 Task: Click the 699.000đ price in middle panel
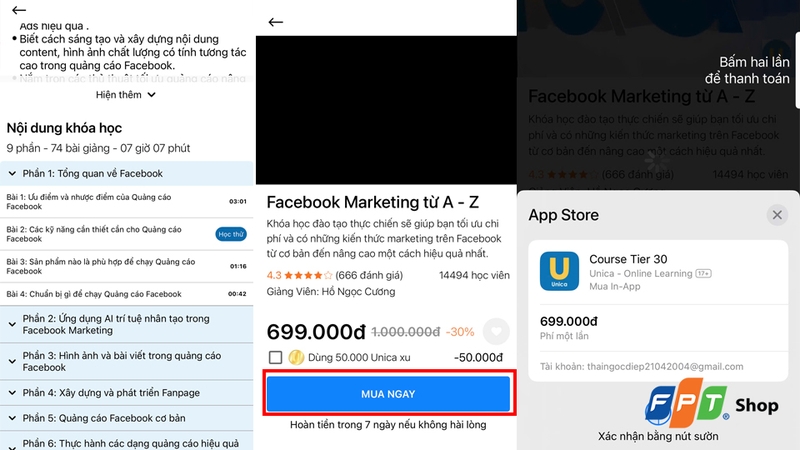[x=316, y=332]
